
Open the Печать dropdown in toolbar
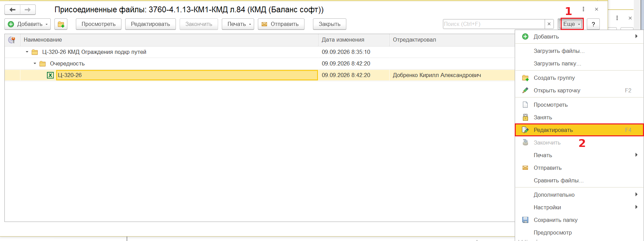(x=238, y=24)
